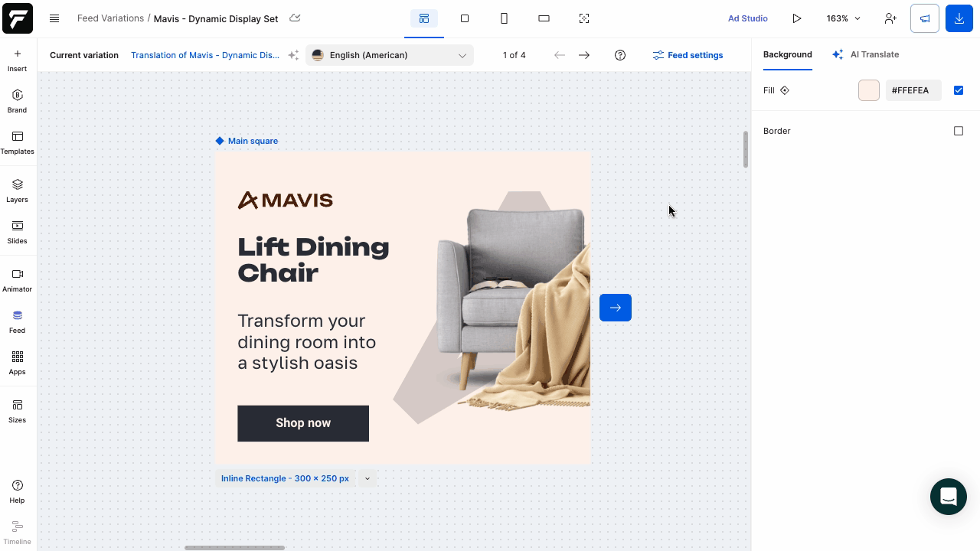The width and height of the screenshot is (980, 551).
Task: Open the Layers panel
Action: 17,191
